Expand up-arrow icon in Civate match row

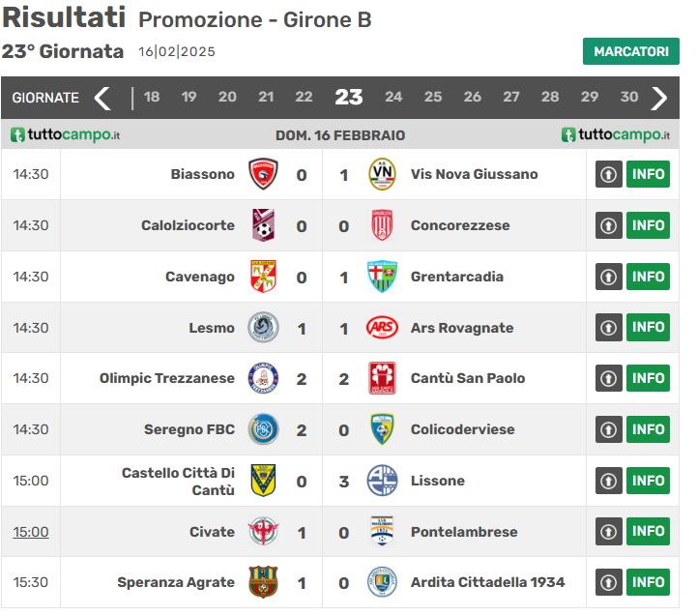point(608,532)
